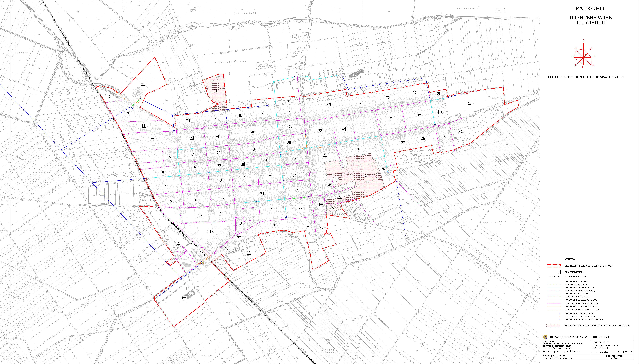Click block number 29 on the map
This screenshot has width=639, height=364.
tap(223, 198)
